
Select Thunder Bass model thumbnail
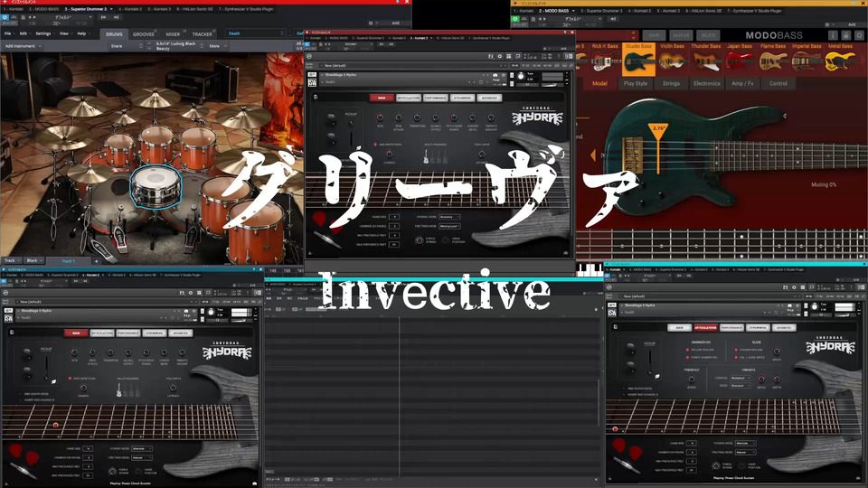tap(706, 59)
